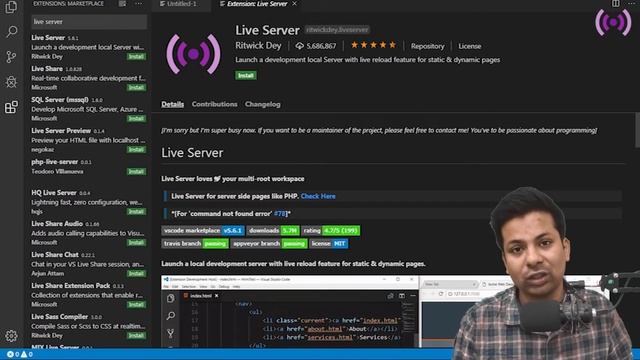Select the Live Share list entry
640x360 pixels.
(88, 78)
